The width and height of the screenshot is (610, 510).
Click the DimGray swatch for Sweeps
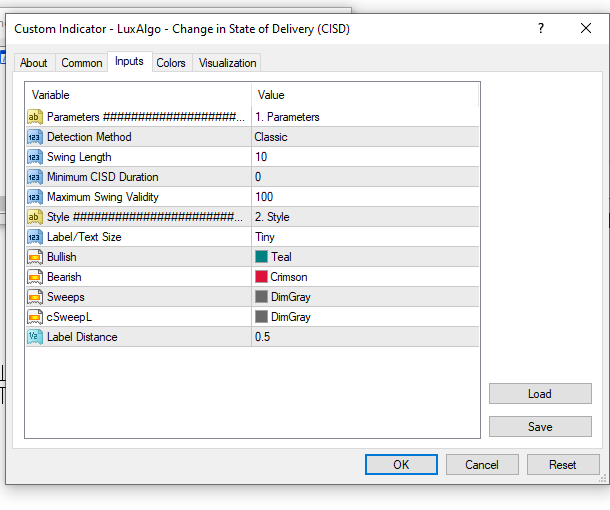261,297
